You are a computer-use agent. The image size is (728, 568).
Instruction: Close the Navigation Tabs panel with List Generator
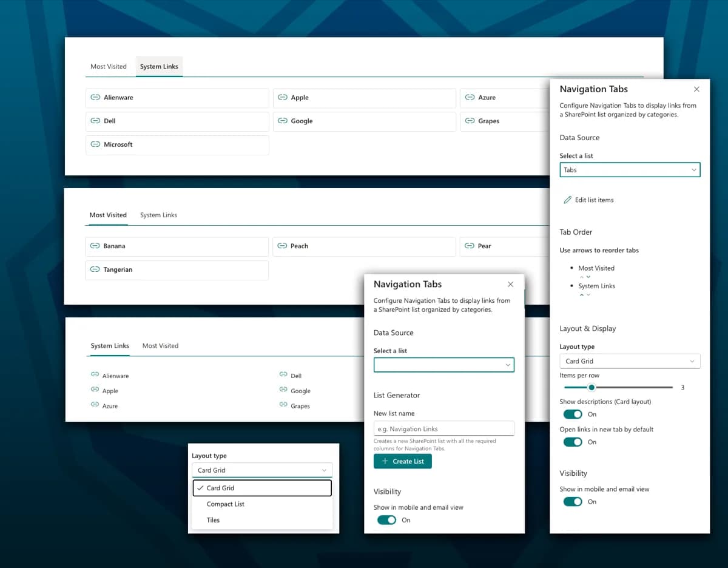pos(510,284)
